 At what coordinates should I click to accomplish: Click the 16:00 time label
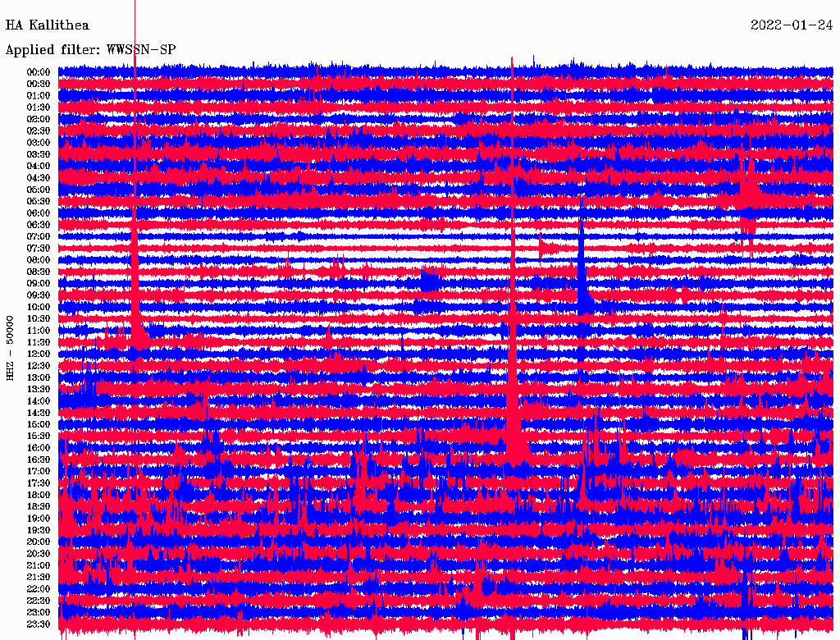click(x=38, y=448)
